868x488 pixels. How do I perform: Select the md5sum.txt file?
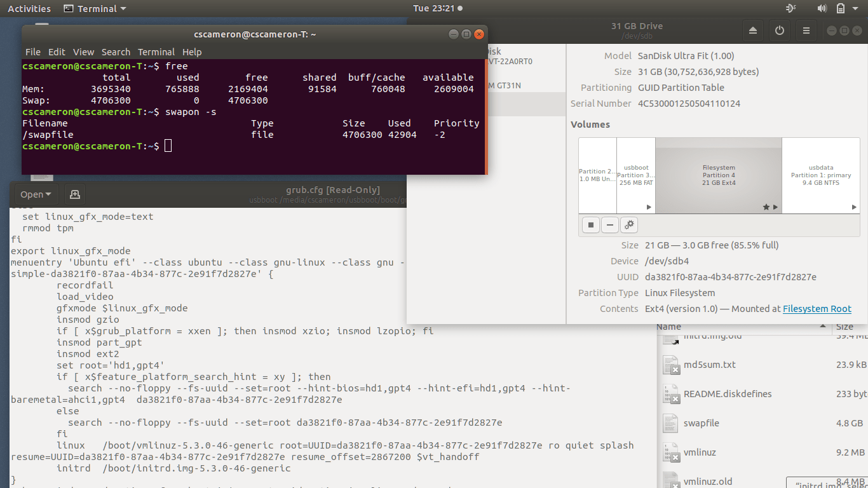point(709,365)
